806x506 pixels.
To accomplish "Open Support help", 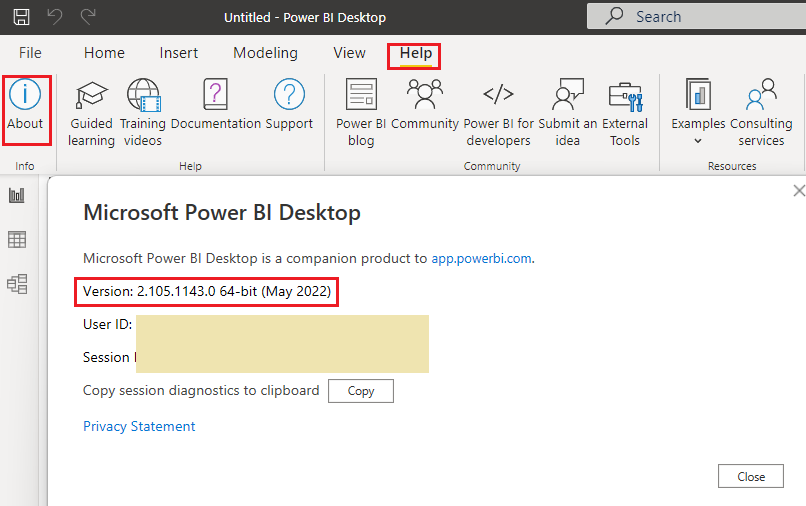I will pos(289,104).
